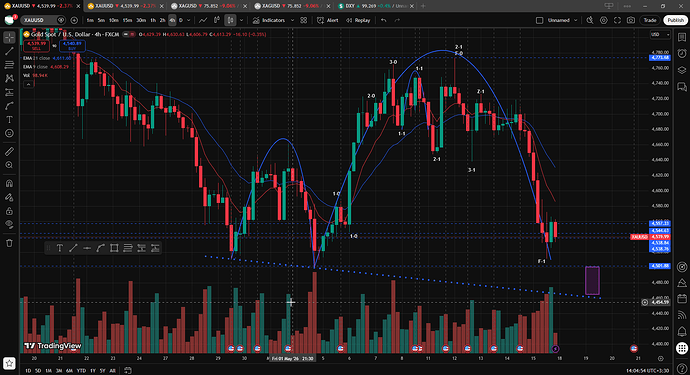Open a new tab with the plus button
690x375 pixels.
click(x=423, y=6)
